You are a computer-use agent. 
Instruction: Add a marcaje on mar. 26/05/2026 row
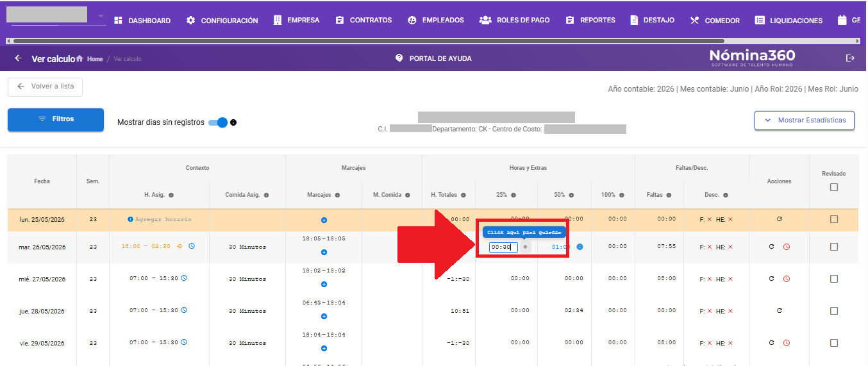point(324,253)
